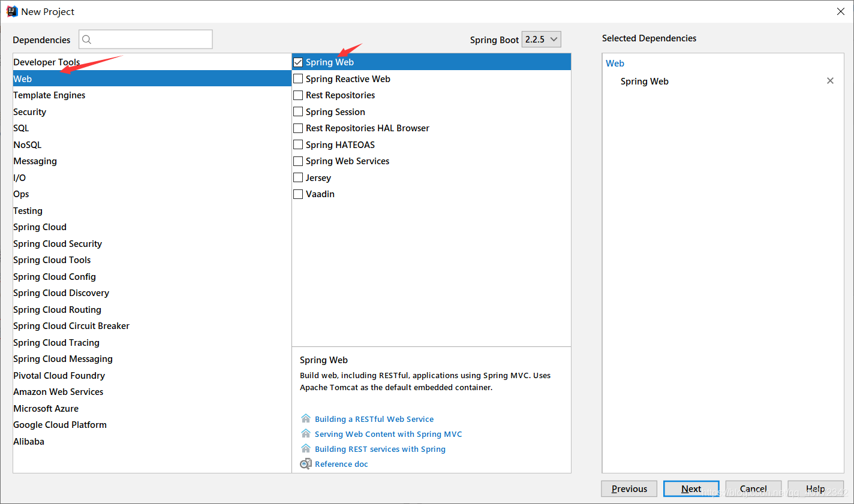
Task: Choose the Ops category
Action: coord(152,194)
